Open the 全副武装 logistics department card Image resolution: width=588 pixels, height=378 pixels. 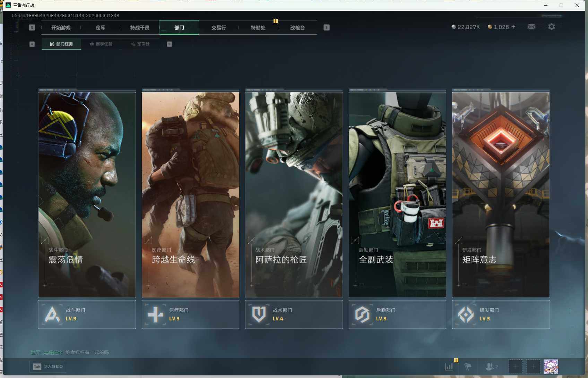(x=397, y=193)
